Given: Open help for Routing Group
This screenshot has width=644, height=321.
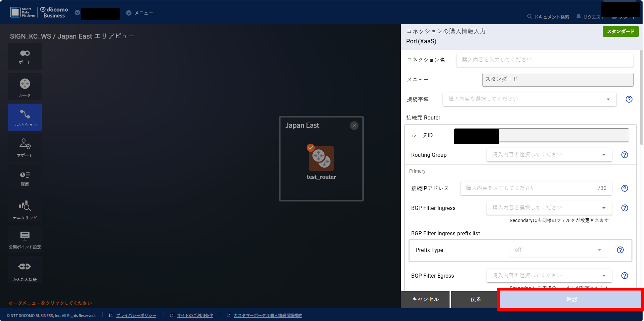Looking at the screenshot, I should click(624, 155).
